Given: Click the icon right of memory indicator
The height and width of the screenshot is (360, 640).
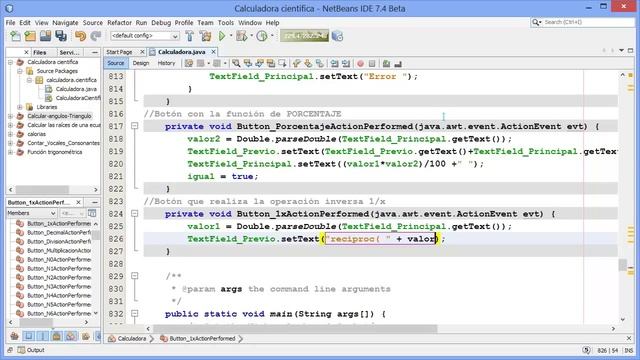Looking at the screenshot, I should coord(338,36).
